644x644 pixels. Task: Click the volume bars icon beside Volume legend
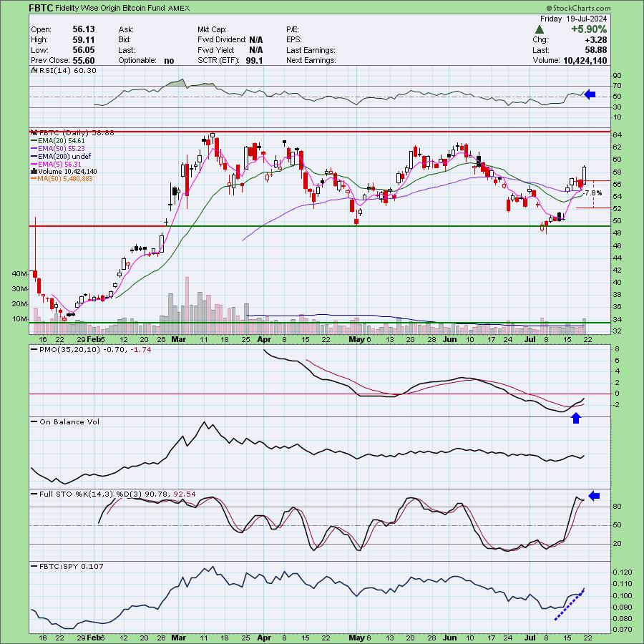34,172
